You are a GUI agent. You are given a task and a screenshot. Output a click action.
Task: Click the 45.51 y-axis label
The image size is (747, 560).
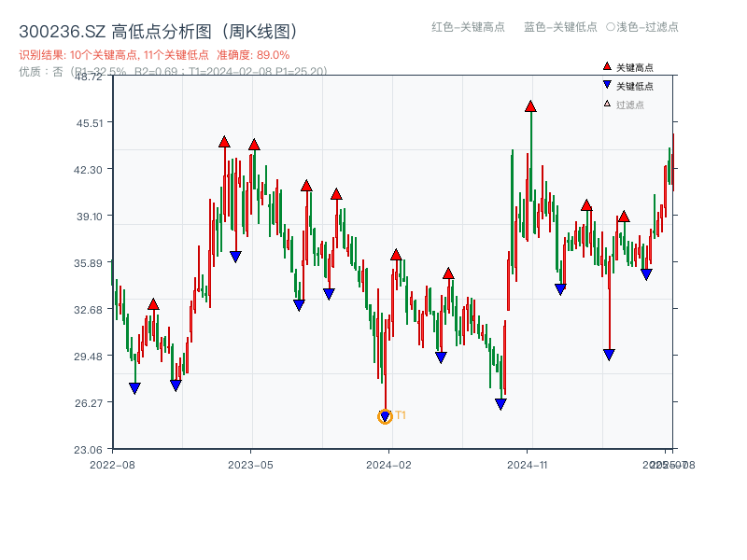pos(89,123)
